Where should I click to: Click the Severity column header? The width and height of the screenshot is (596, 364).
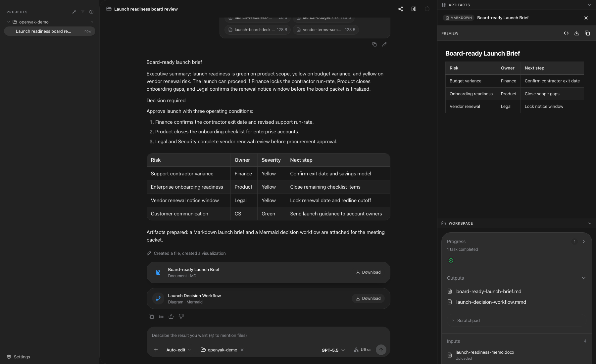pyautogui.click(x=271, y=160)
